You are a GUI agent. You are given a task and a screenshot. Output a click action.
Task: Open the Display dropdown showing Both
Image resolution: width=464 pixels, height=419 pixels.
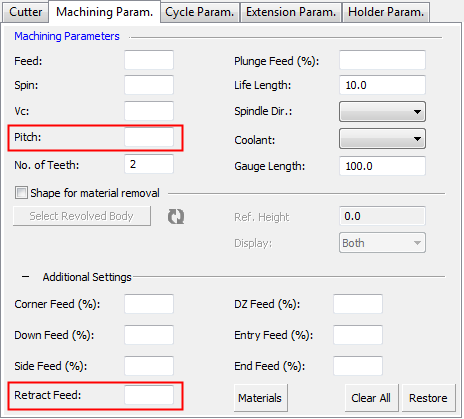[382, 243]
